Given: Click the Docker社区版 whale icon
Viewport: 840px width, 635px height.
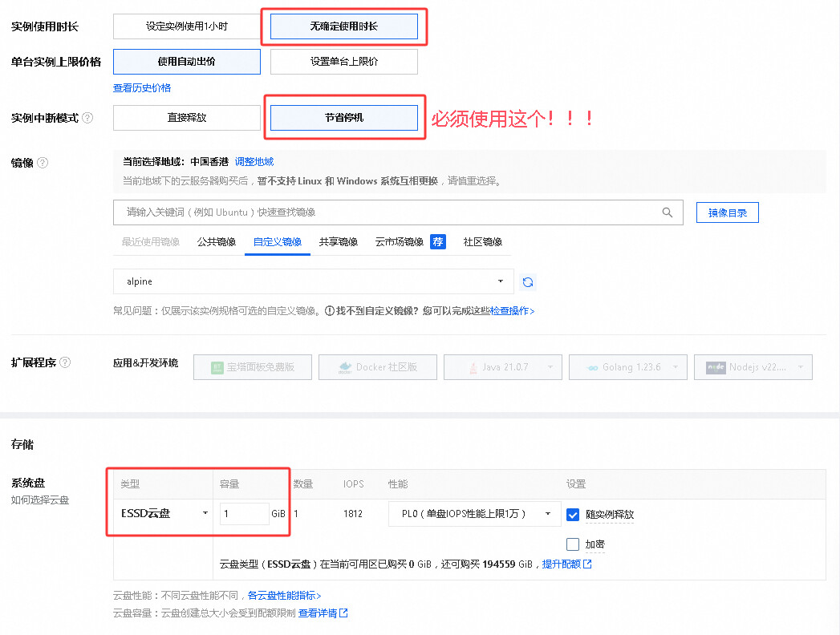Looking at the screenshot, I should [x=345, y=367].
